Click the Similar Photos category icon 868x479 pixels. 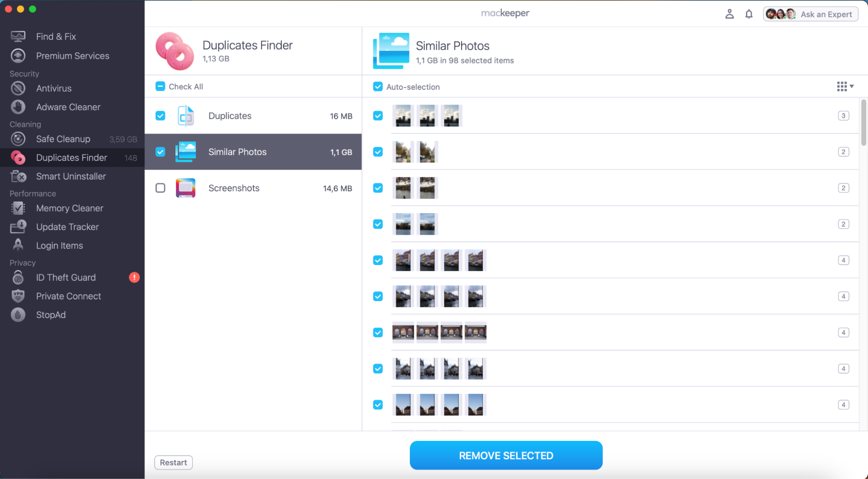(186, 152)
